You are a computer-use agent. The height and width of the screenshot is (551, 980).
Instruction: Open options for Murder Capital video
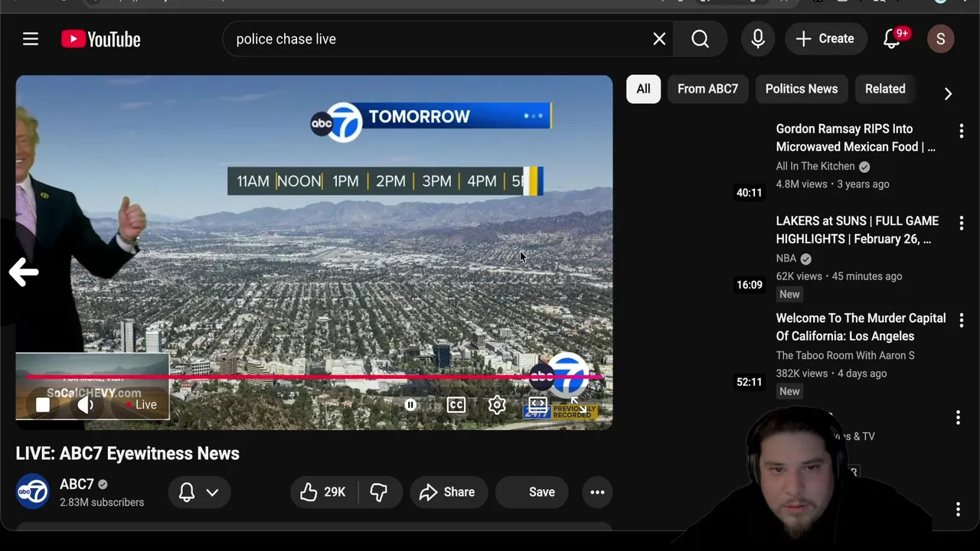[x=962, y=320]
